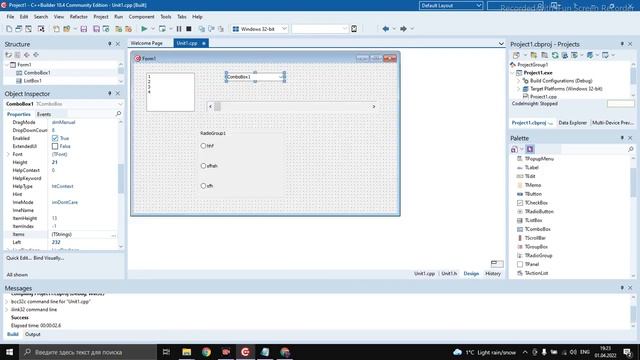This screenshot has height=360, width=640.
Task: Select ListBox1 in the Structure tree
Action: coord(32,81)
